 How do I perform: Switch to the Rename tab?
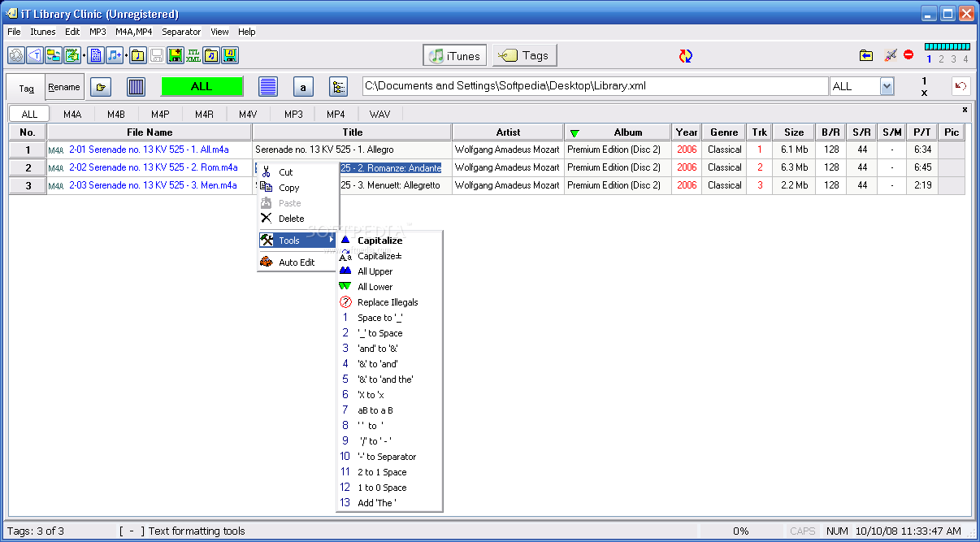[64, 87]
